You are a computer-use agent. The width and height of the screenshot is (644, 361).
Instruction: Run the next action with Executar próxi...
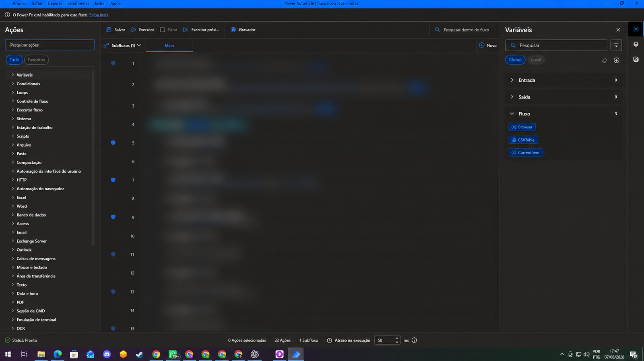tap(201, 30)
